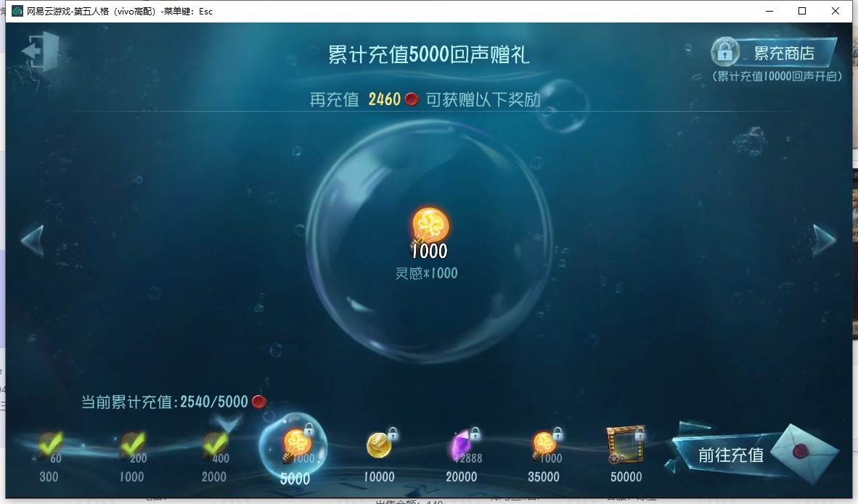Close the 网易云游戏 window
Viewport: 858px width, 504px height.
tap(835, 11)
